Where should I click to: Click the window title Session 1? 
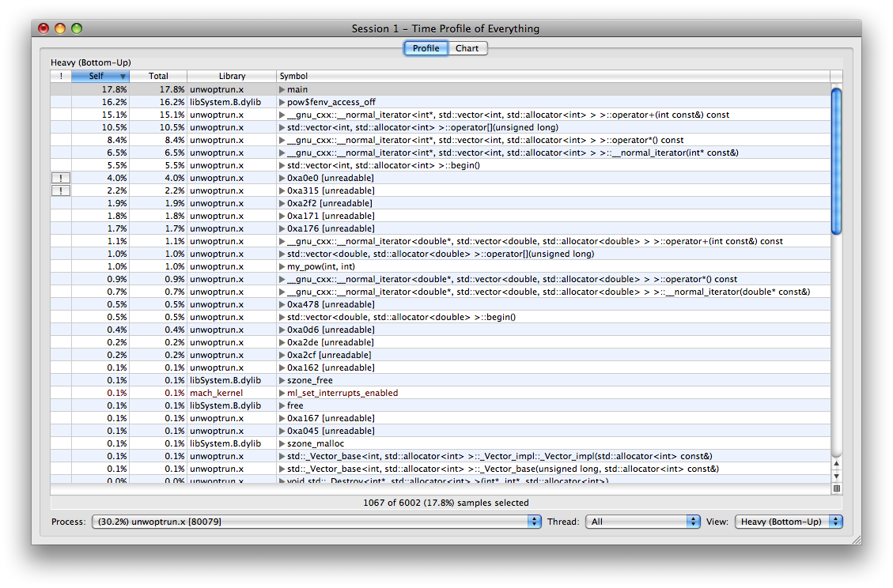[x=445, y=28]
